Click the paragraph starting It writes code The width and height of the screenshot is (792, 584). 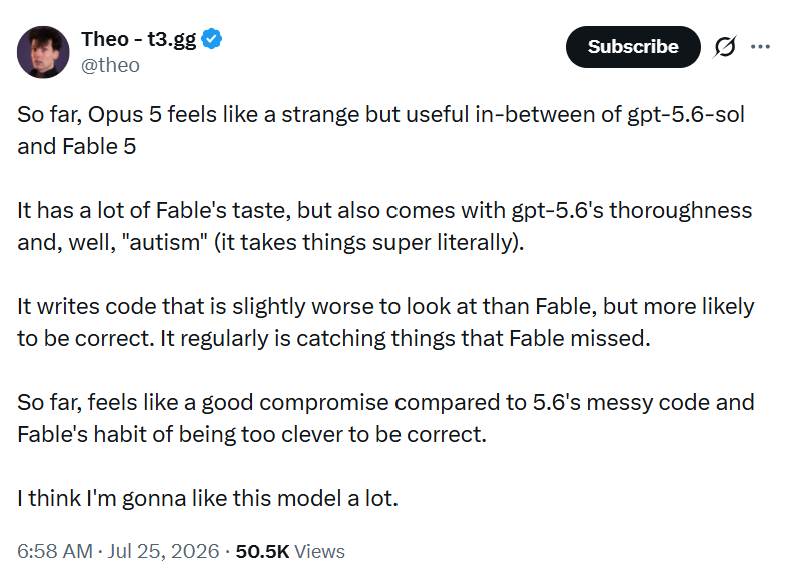[385, 322]
